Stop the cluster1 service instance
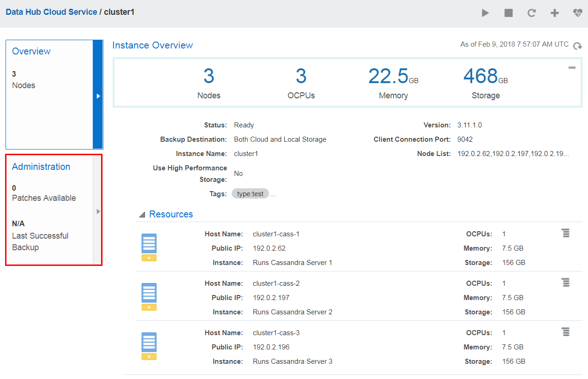588x379 pixels. click(x=508, y=13)
